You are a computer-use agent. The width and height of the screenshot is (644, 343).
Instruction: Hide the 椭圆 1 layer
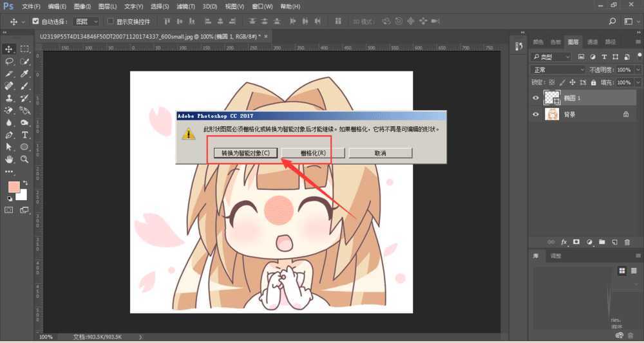pos(536,98)
